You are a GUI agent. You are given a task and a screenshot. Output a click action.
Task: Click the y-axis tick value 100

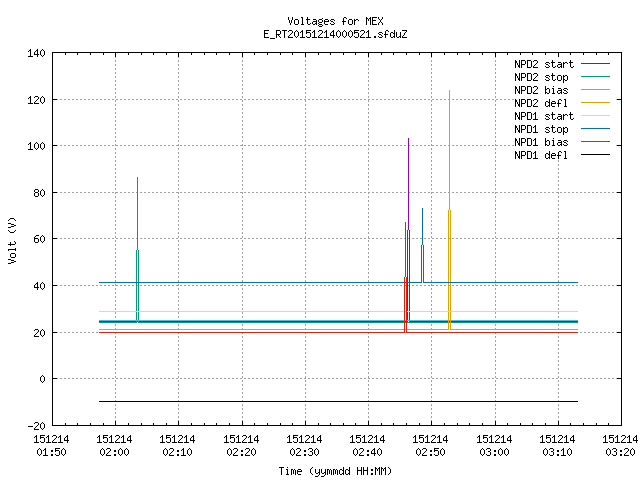point(36,146)
